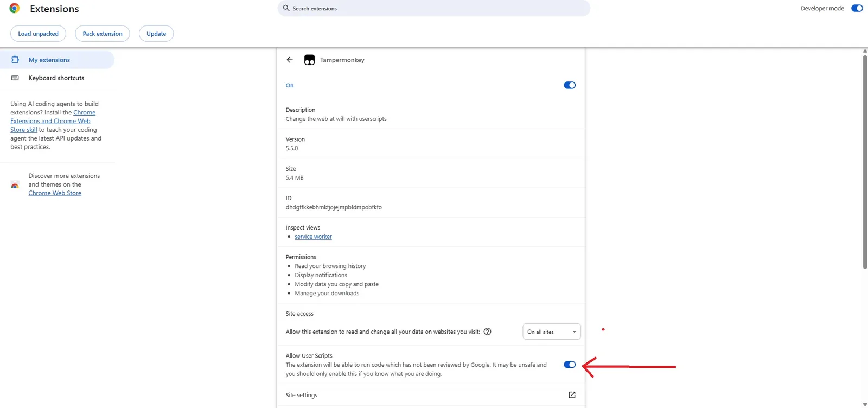This screenshot has height=408, width=868.
Task: Open Keyboard shortcuts in sidebar
Action: point(57,78)
